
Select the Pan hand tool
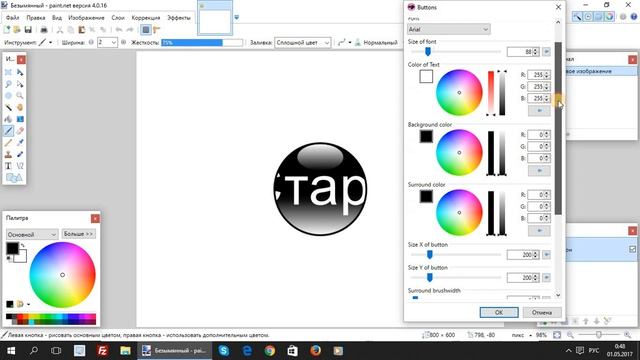20,107
